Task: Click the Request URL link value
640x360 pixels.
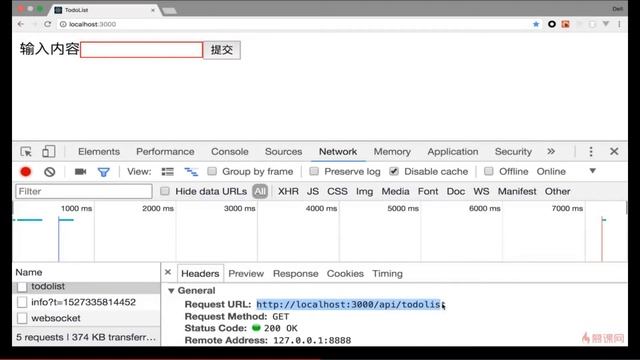Action: (349, 304)
